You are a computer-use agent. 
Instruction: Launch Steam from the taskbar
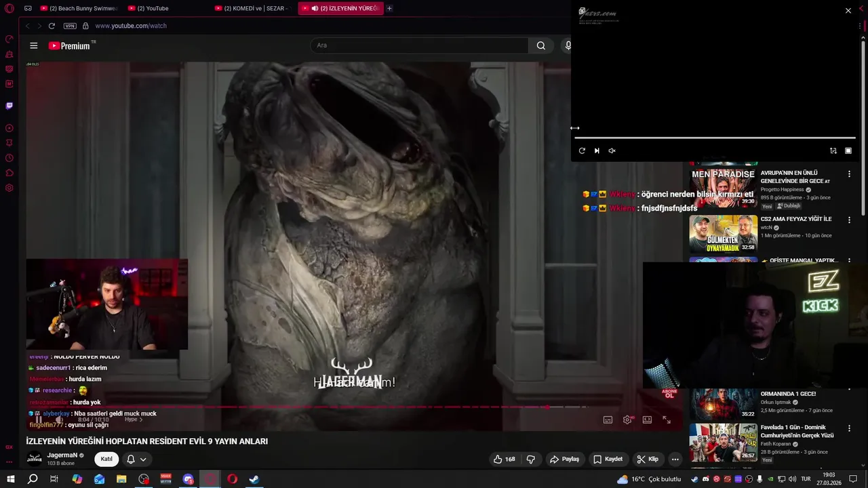(254, 479)
